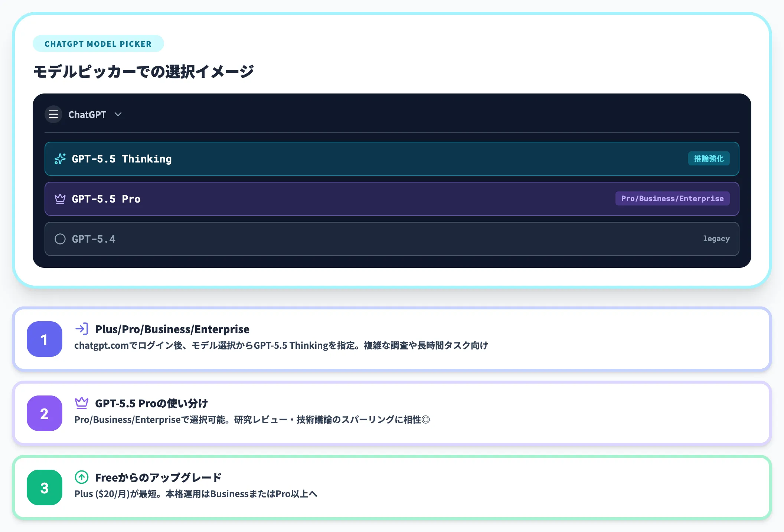Viewport: 784px width, 532px height.
Task: Click the number 2 purple badge
Action: (x=44, y=413)
